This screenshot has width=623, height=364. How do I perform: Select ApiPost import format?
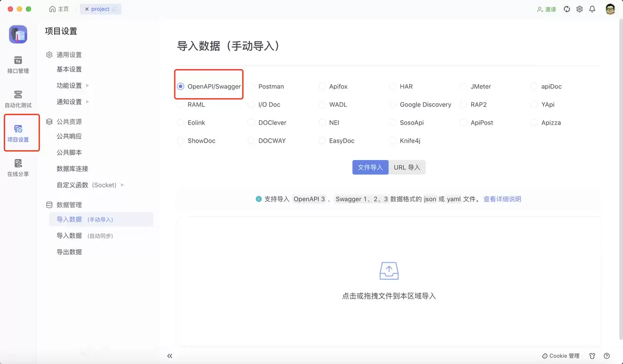477,123
